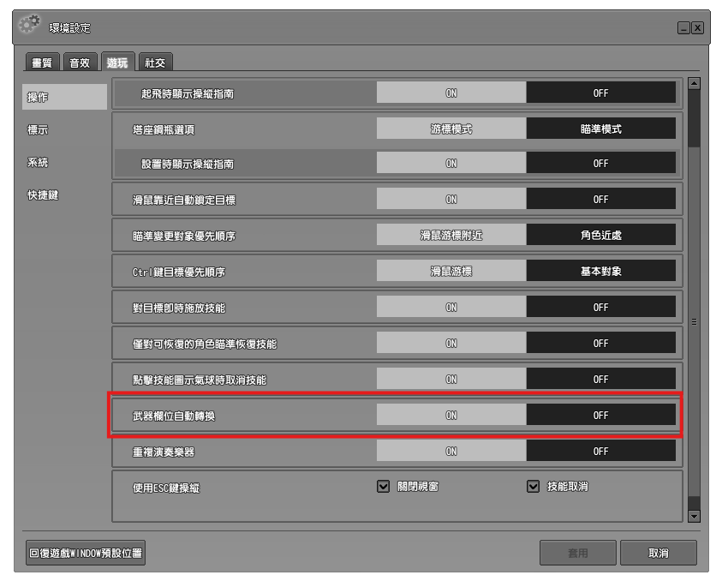This screenshot has height=581, width=728.
Task: Click the gear icon in title bar
Action: click(x=30, y=24)
